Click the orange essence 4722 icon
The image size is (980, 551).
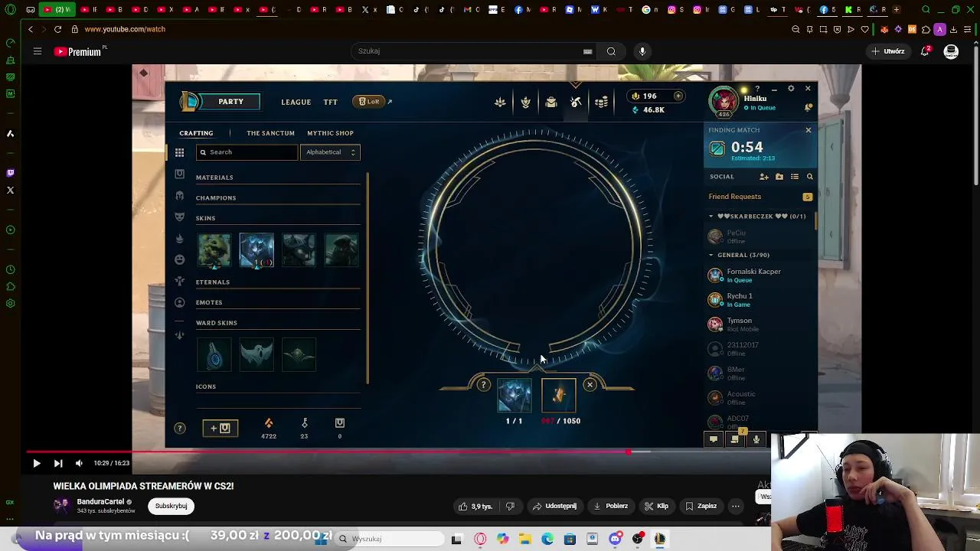(x=268, y=423)
